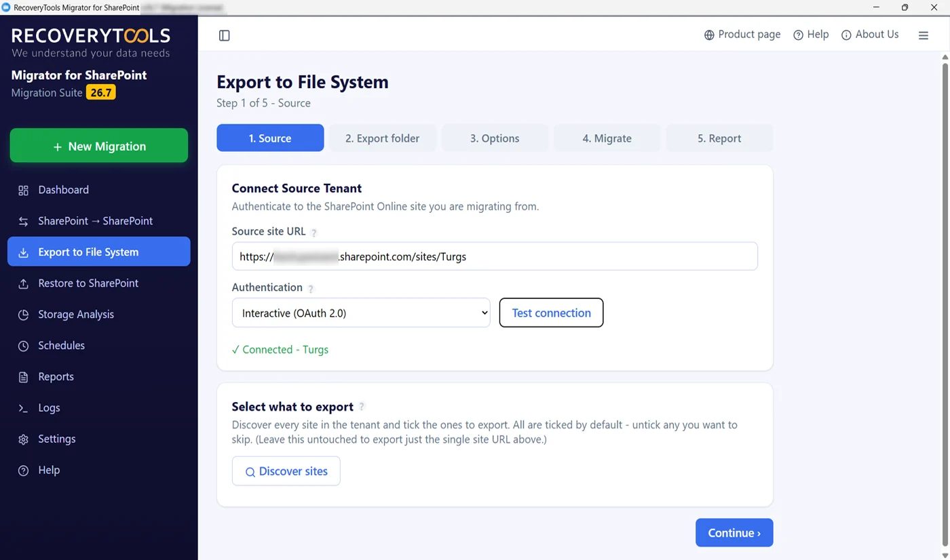Click the globe icon beside Product page

tap(709, 35)
